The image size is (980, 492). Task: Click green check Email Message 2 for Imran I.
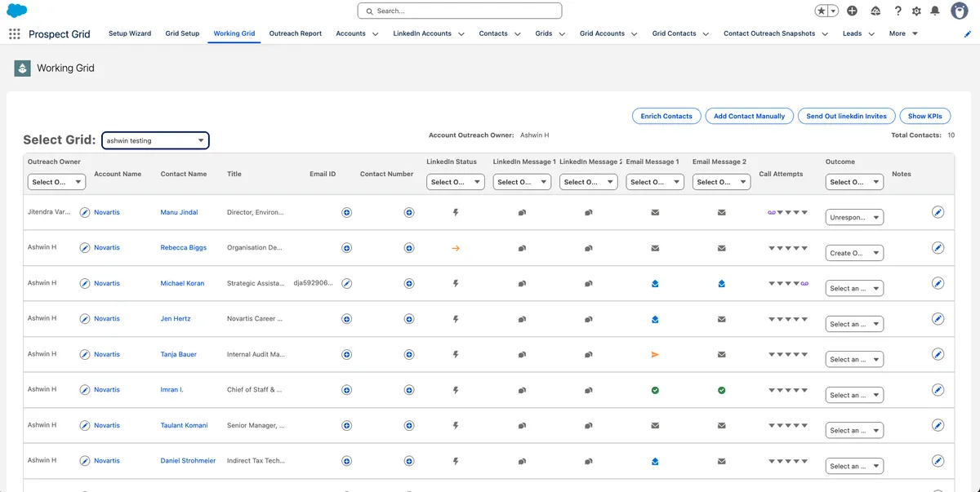tap(721, 390)
